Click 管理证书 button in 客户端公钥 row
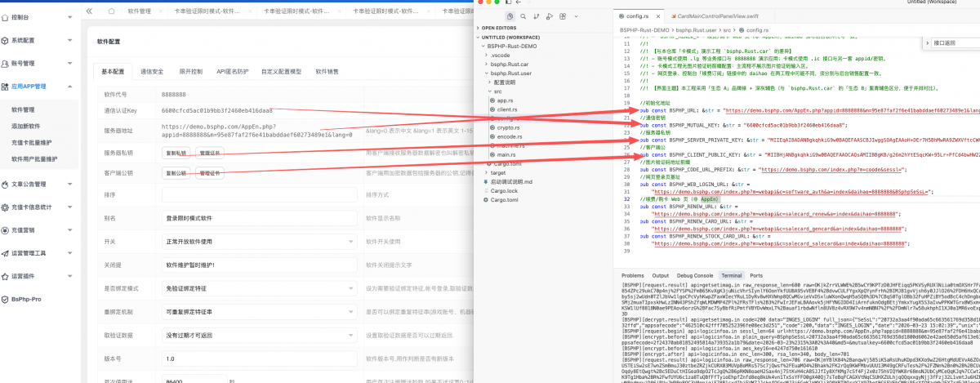This screenshot has width=980, height=383. click(210, 173)
